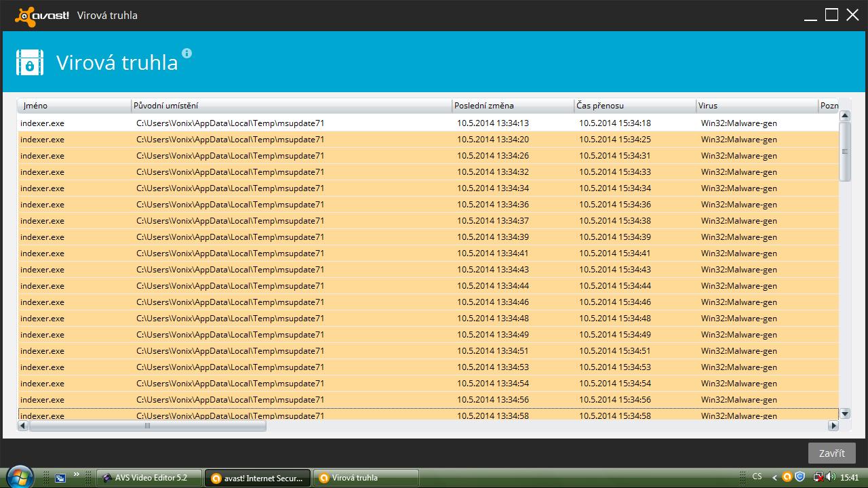Screen dimensions: 868x488
Task: Switch to avast! Internet Security taskbar item
Action: point(258,478)
